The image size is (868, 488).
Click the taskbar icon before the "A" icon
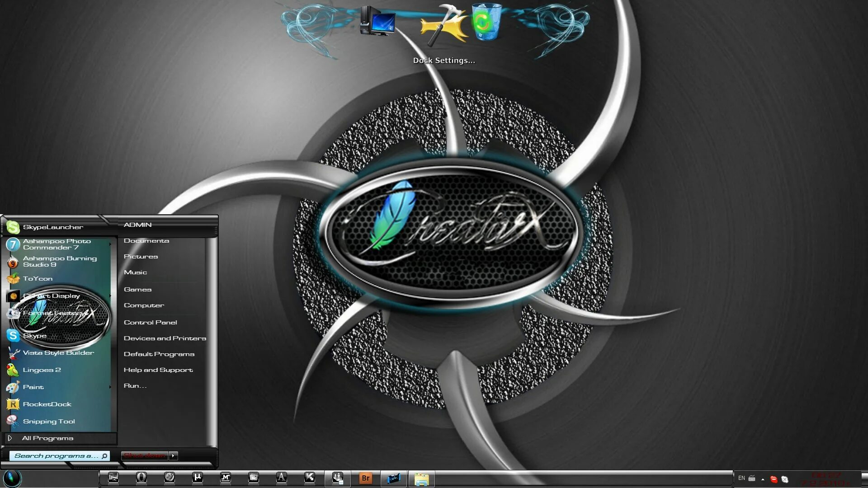coord(254,478)
